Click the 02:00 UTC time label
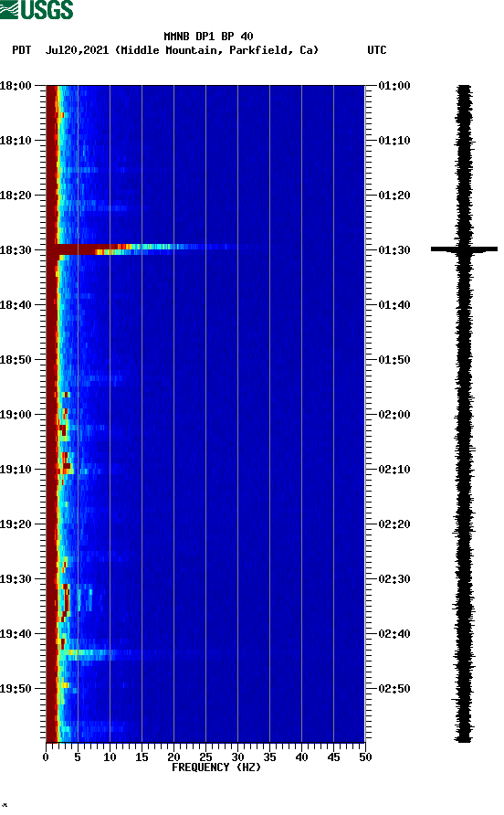The width and height of the screenshot is (504, 815). pos(394,414)
